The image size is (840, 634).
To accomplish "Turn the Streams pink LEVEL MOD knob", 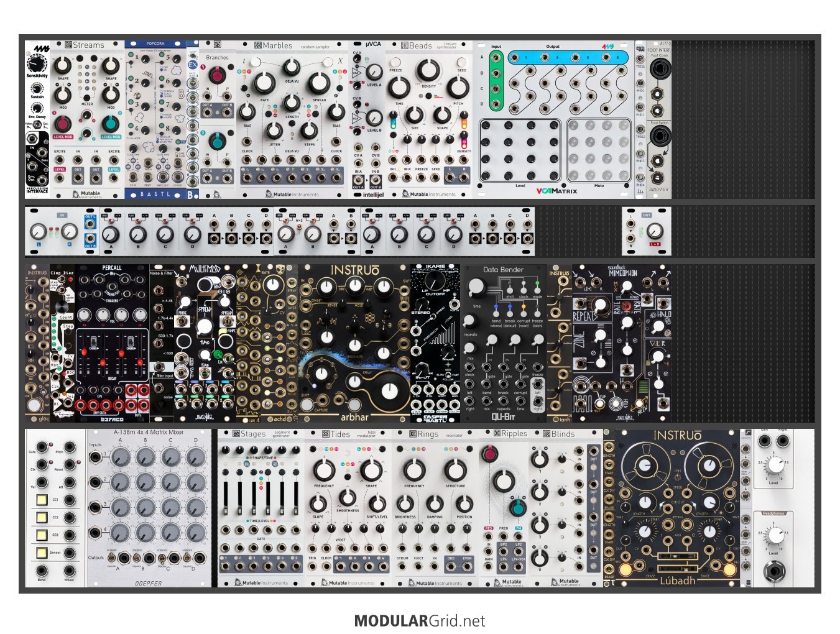I will coord(63,123).
